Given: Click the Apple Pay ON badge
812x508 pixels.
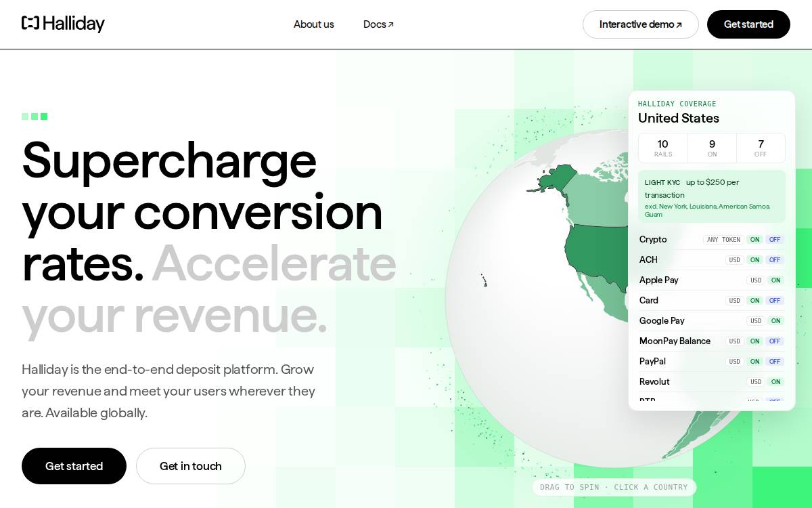Looking at the screenshot, I should pyautogui.click(x=775, y=280).
